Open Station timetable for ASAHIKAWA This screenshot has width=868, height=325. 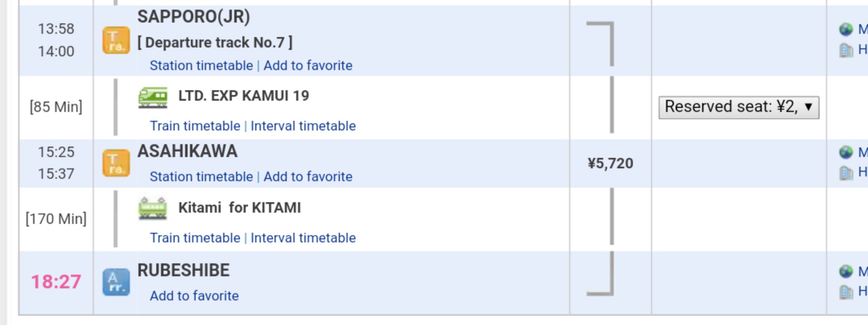(201, 176)
